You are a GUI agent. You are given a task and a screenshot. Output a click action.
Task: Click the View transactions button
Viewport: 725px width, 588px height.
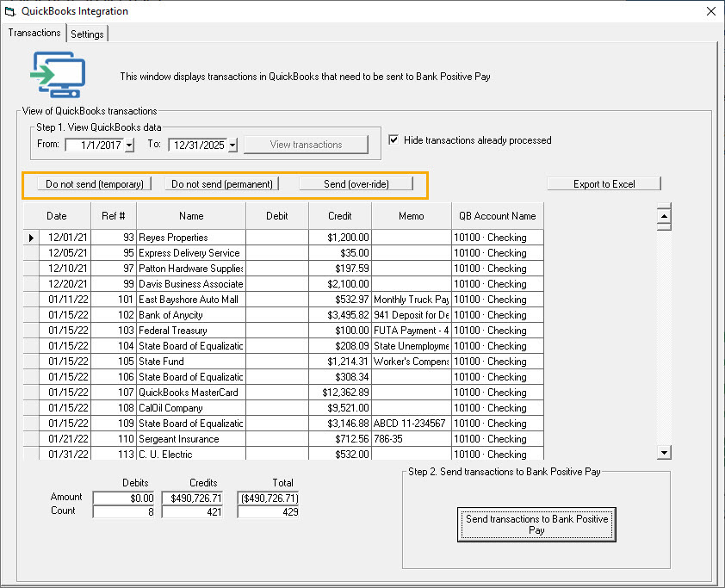pyautogui.click(x=306, y=145)
